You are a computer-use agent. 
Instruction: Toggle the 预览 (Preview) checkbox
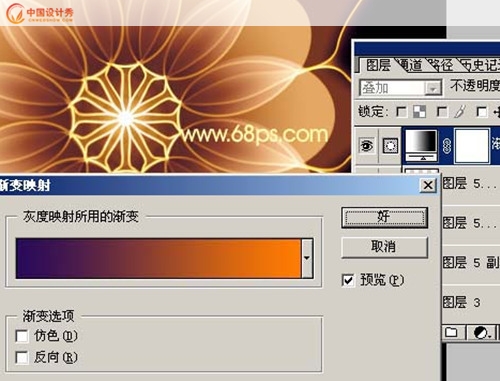(x=348, y=280)
